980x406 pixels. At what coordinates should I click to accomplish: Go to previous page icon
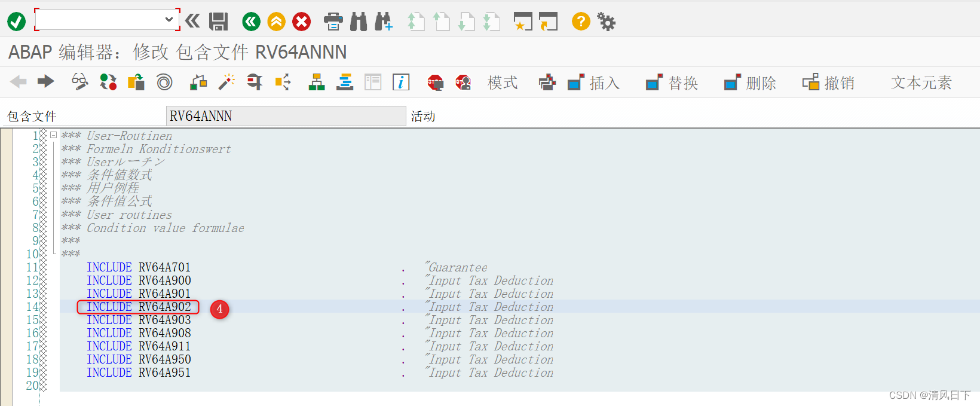441,22
